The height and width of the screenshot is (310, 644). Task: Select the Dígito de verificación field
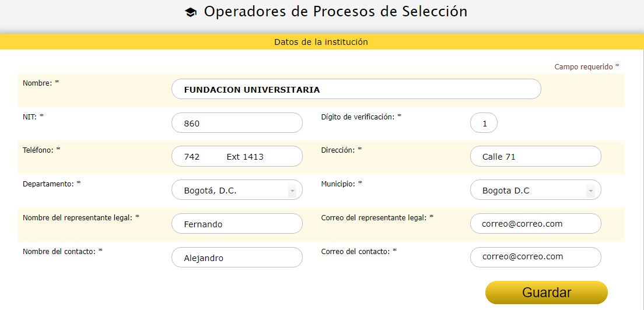(x=484, y=123)
